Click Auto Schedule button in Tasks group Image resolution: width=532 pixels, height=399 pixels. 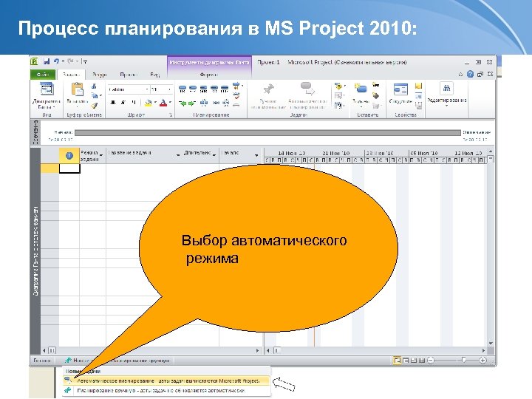click(307, 96)
